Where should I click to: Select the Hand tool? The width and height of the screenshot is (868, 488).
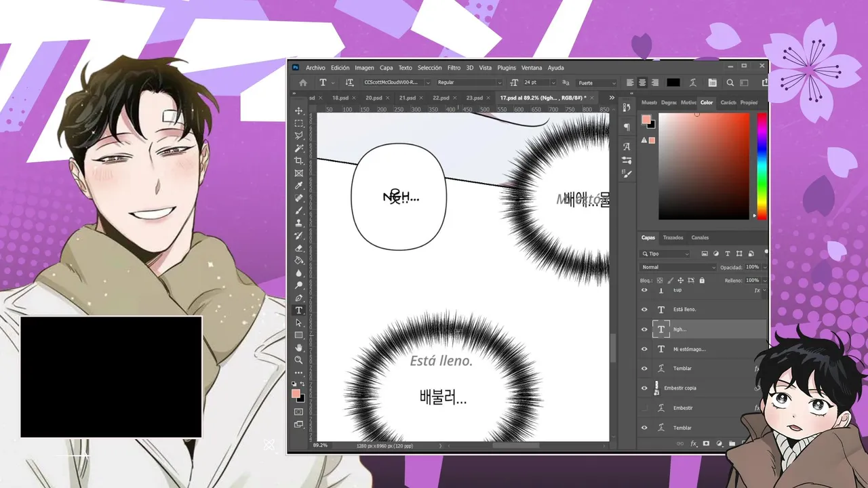click(298, 347)
